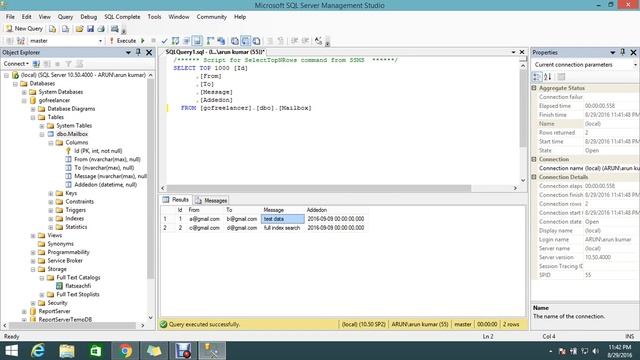Open Internet Explorer from the taskbar
This screenshot has width=640, height=360.
point(38,351)
